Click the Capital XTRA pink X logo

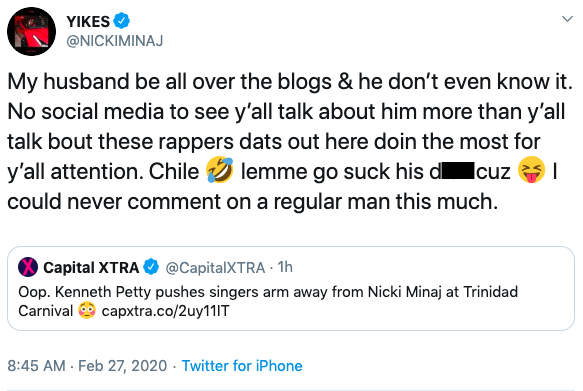pos(28,267)
